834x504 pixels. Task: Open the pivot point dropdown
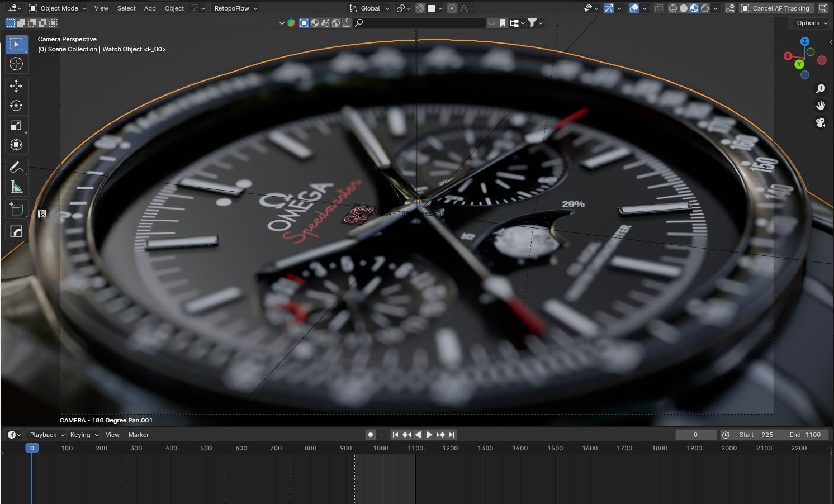pyautogui.click(x=403, y=8)
